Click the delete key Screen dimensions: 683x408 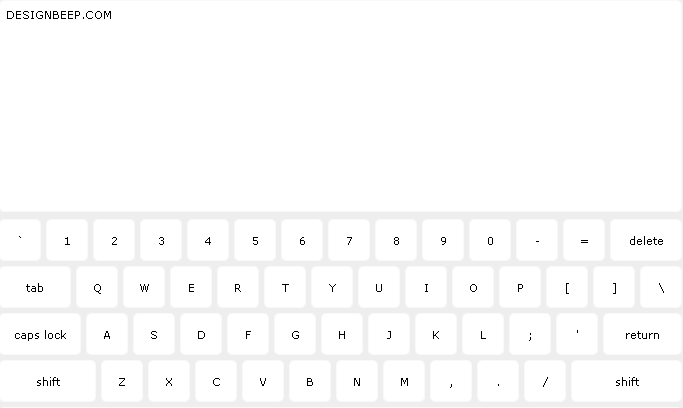tap(646, 240)
